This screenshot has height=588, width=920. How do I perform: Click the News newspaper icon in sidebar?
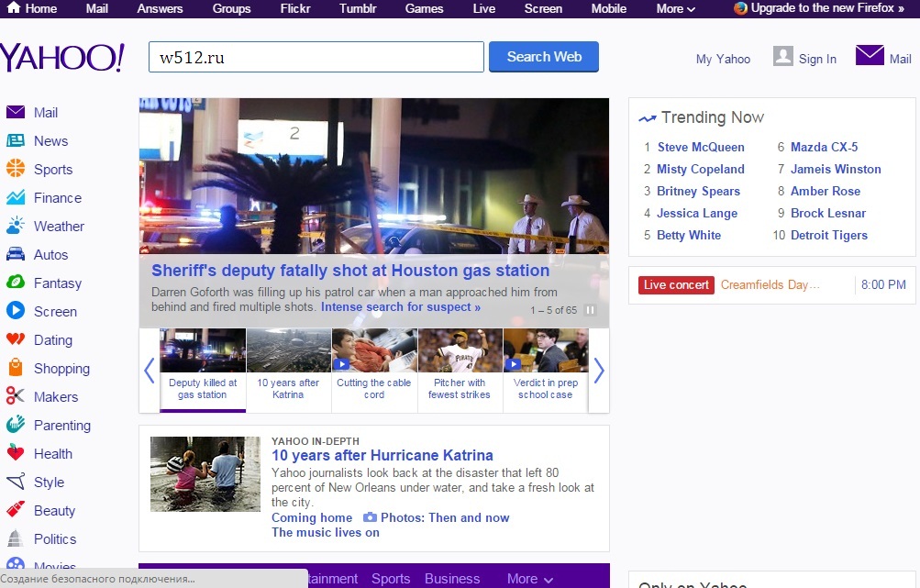coord(16,140)
